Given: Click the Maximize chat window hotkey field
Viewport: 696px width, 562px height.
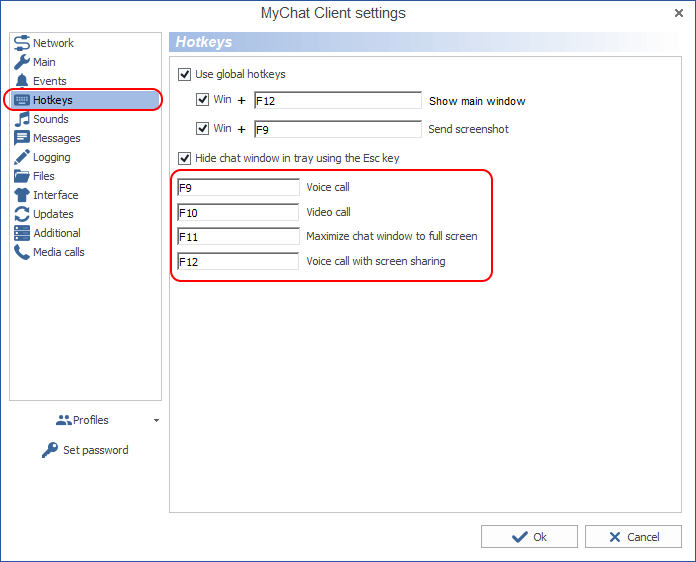Looking at the screenshot, I should click(x=238, y=237).
